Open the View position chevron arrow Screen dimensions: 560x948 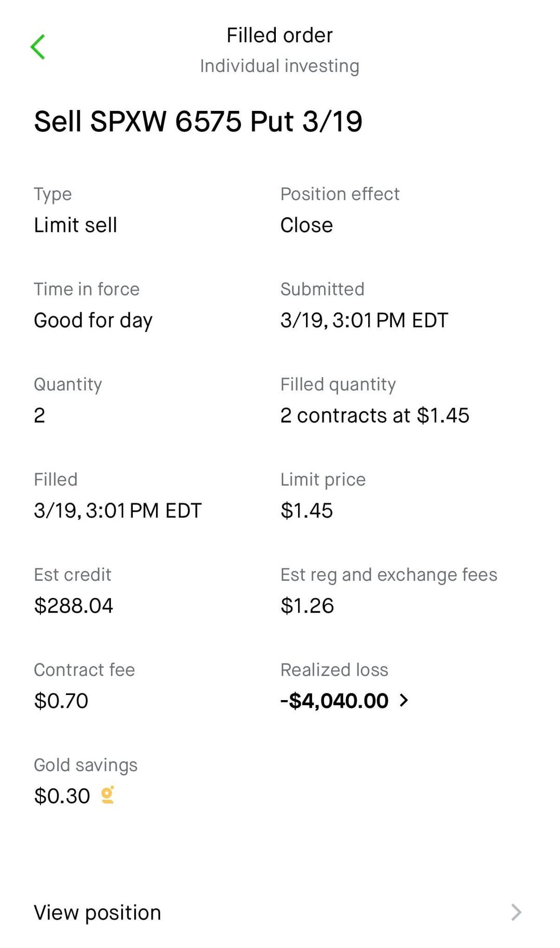tap(516, 912)
